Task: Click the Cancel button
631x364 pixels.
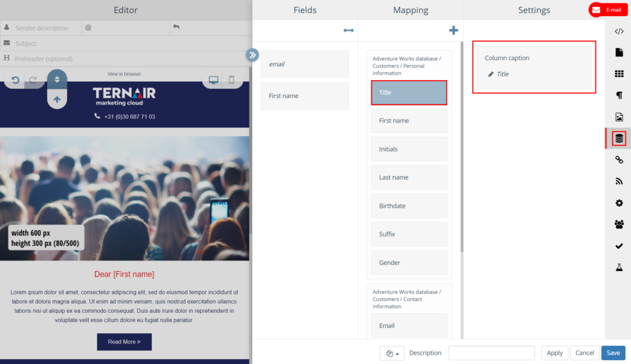Action: [584, 353]
